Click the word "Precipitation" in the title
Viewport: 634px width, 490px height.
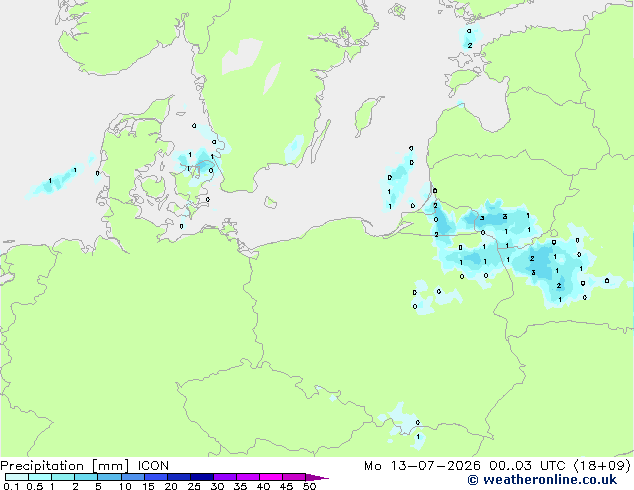[42, 466]
